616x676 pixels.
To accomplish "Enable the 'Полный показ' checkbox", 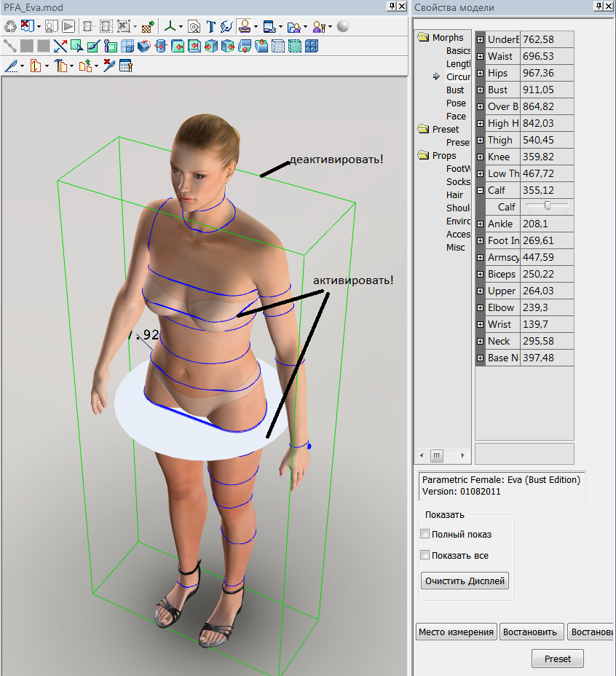I will click(425, 534).
